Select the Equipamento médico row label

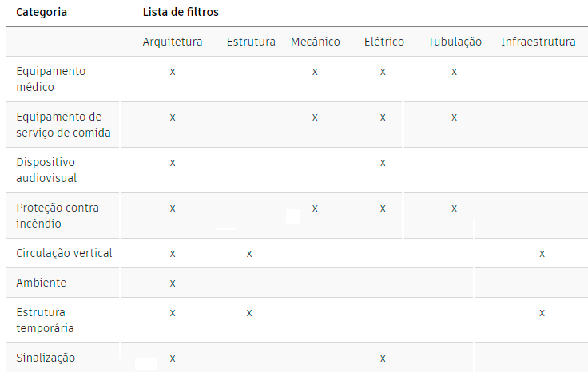point(51,79)
